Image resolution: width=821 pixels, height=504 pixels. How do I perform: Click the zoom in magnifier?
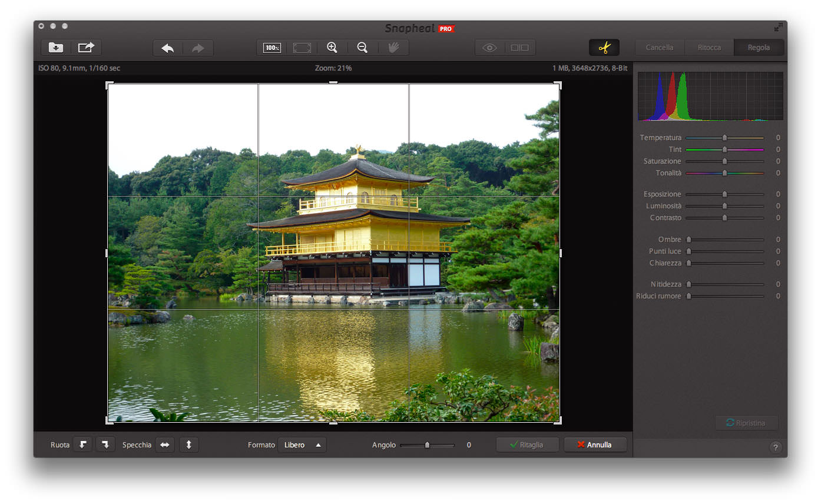point(332,48)
